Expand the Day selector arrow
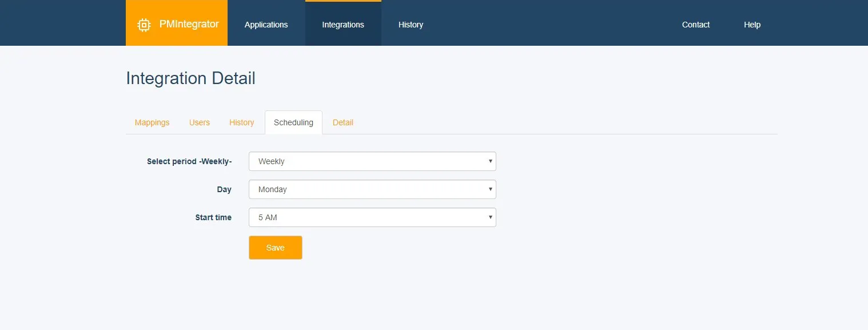Image resolution: width=868 pixels, height=330 pixels. [490, 189]
